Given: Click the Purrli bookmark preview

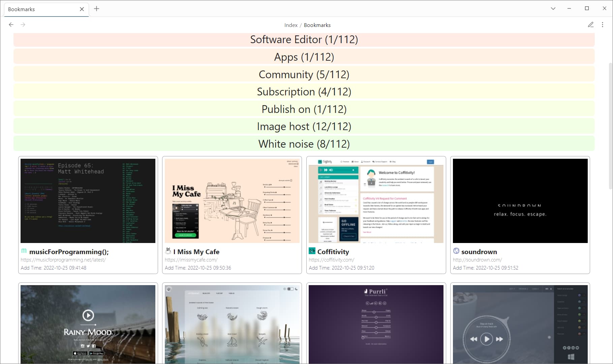Looking at the screenshot, I should (x=376, y=324).
